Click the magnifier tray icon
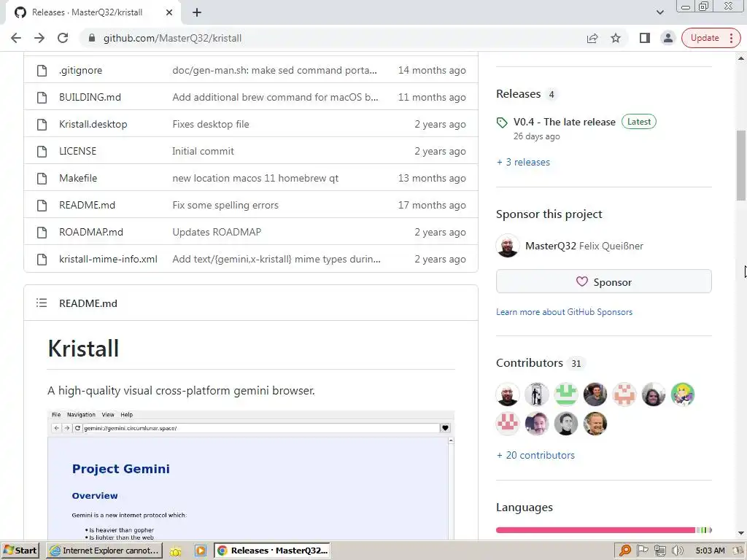747x560 pixels. [x=625, y=551]
